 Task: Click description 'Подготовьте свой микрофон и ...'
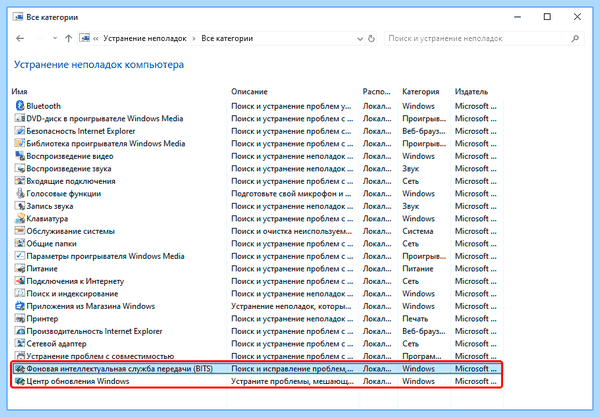click(291, 194)
